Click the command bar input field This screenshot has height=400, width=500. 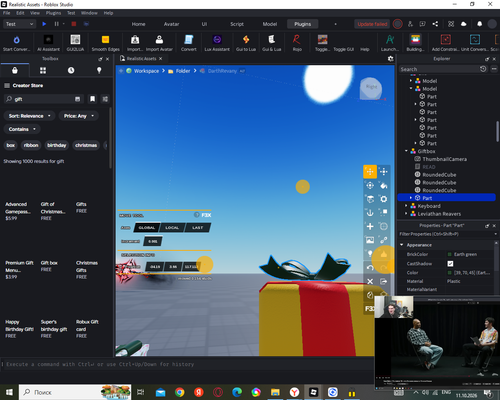(188, 364)
